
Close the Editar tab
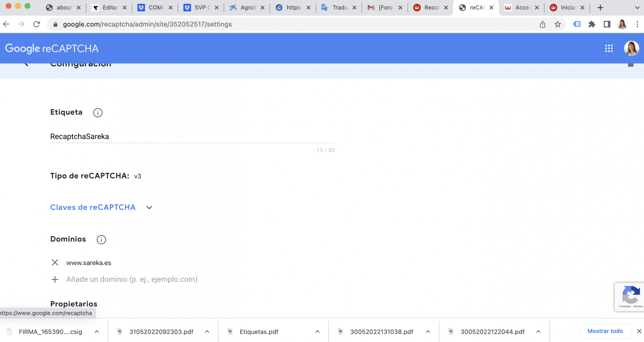click(x=125, y=8)
